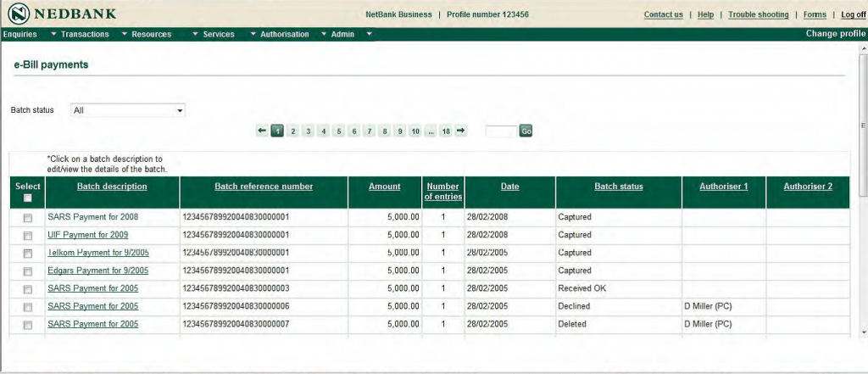Viewport: 868px width, 374px height.
Task: Jump to page 18 button
Action: click(445, 131)
